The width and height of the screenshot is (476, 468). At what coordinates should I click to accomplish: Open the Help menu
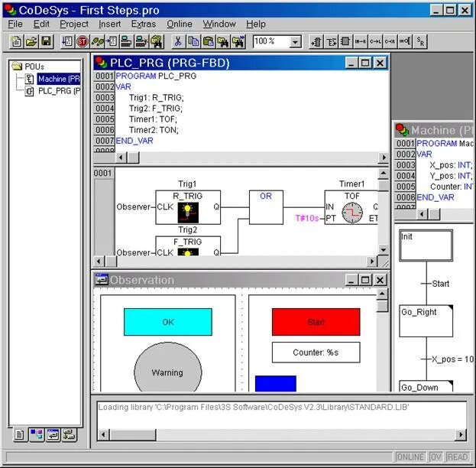(x=256, y=24)
